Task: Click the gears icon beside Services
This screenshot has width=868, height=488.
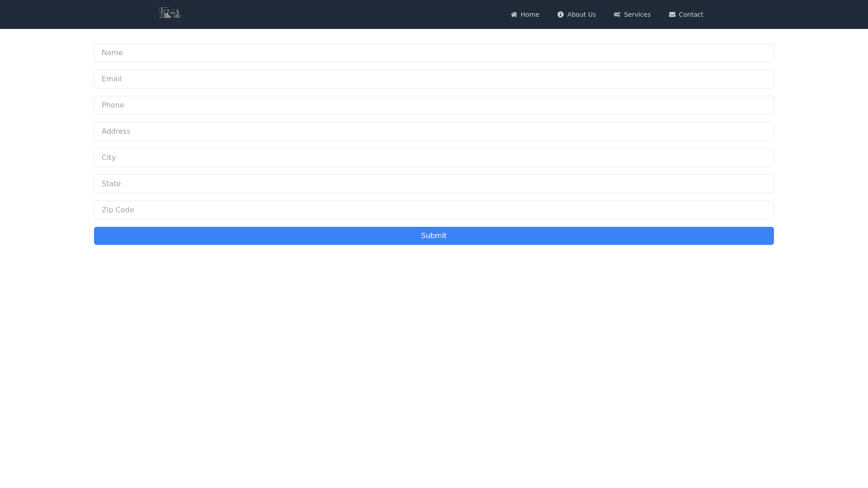Action: coord(617,14)
